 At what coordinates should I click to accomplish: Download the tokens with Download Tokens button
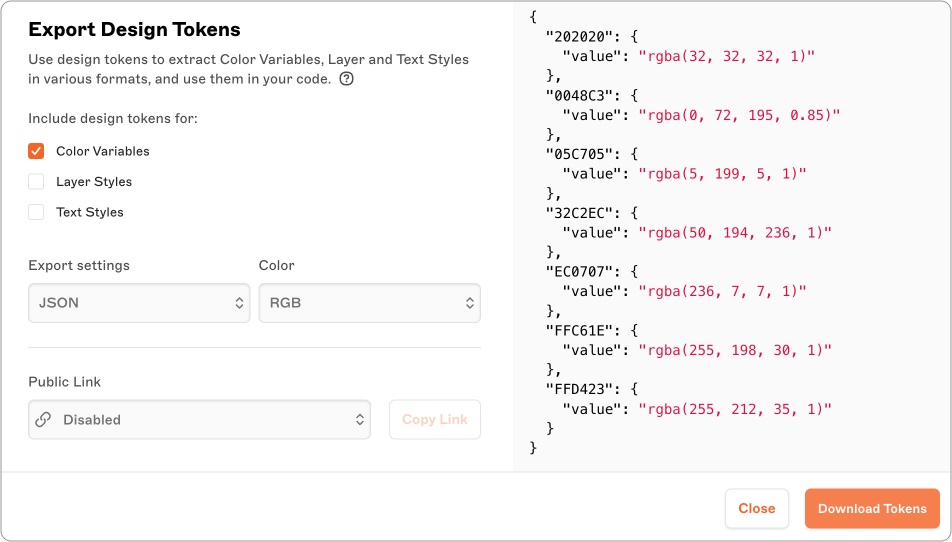point(872,508)
